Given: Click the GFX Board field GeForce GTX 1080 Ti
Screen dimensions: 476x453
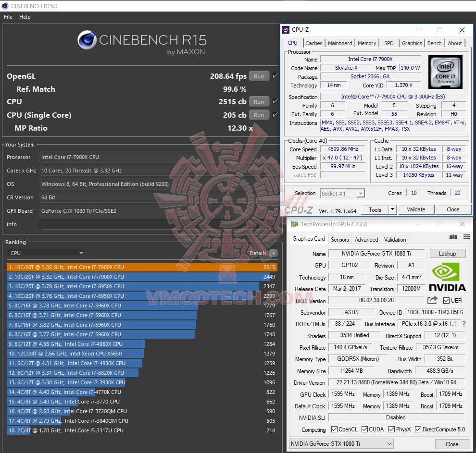Looking at the screenshot, I should 158,211.
